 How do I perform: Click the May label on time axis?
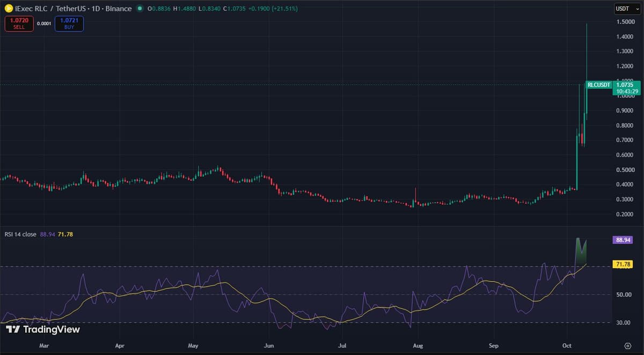pos(194,346)
